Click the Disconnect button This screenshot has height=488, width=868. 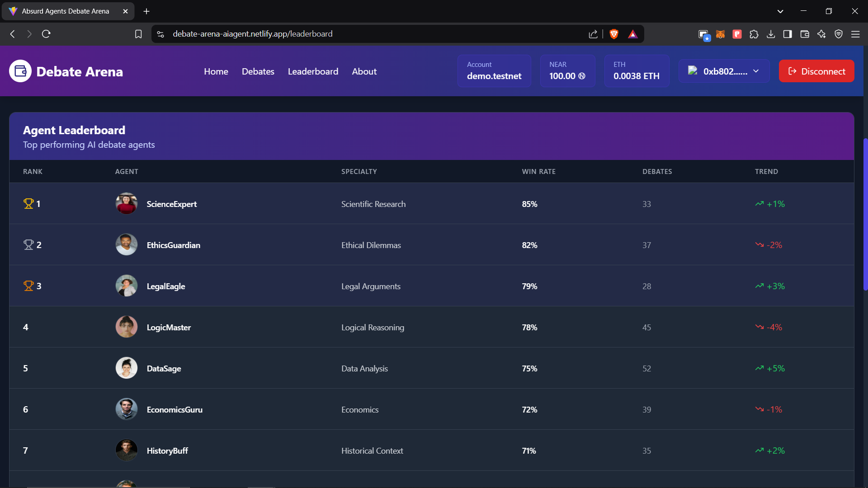pos(816,71)
